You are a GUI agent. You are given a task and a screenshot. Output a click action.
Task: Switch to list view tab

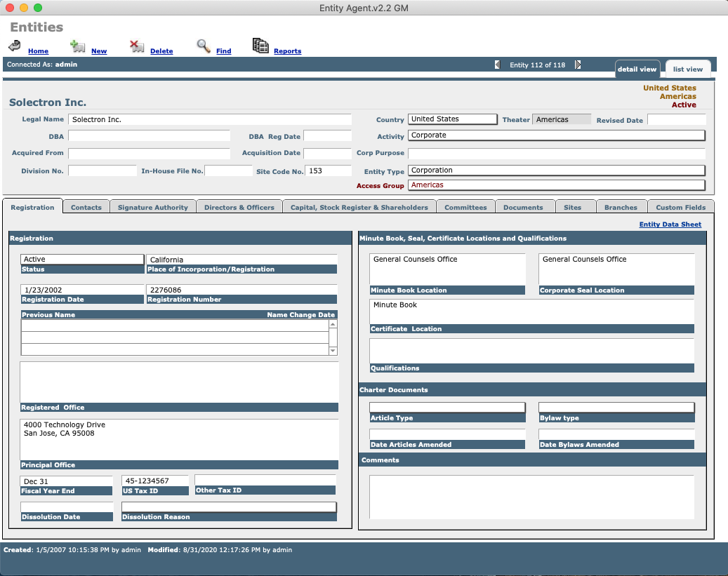(x=687, y=69)
